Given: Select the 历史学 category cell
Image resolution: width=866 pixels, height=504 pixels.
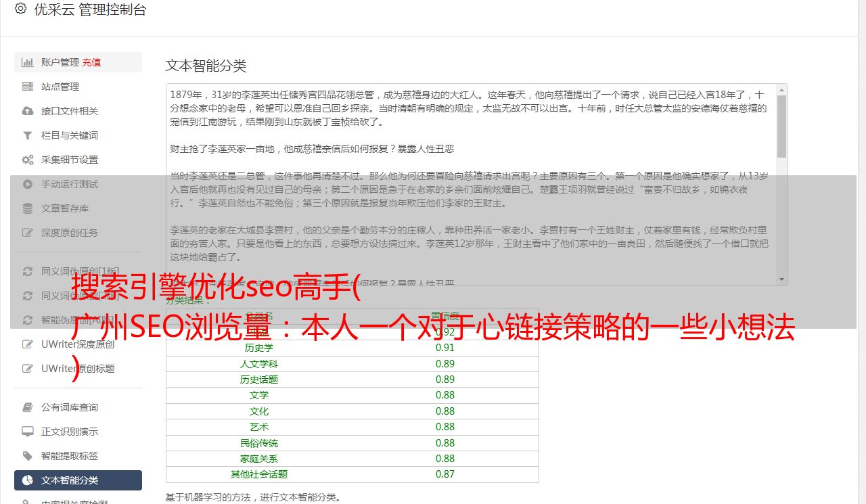Looking at the screenshot, I should [259, 348].
